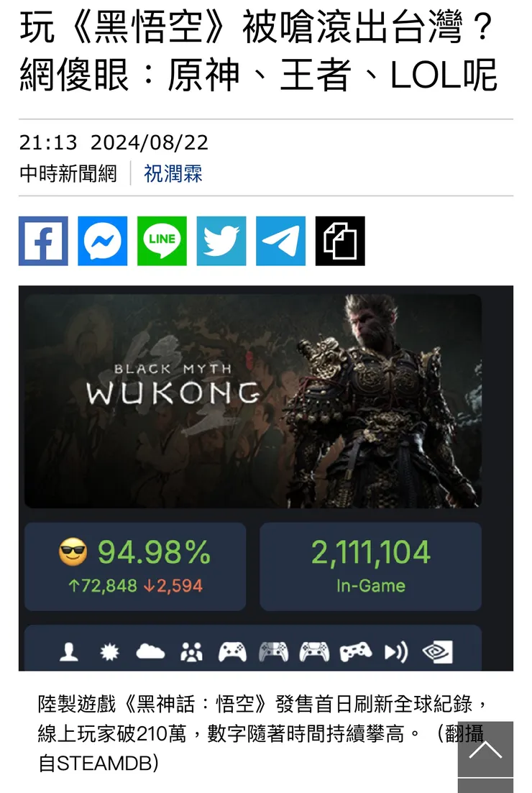Select the 94.98% rating panel
Image resolution: width=532 pixels, height=793 pixels.
136,567
